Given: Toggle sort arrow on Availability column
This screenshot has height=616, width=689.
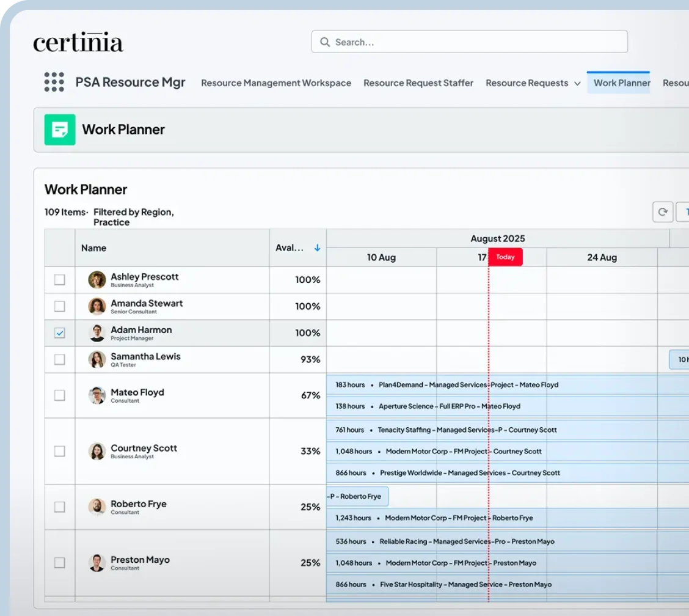Looking at the screenshot, I should pyautogui.click(x=317, y=248).
